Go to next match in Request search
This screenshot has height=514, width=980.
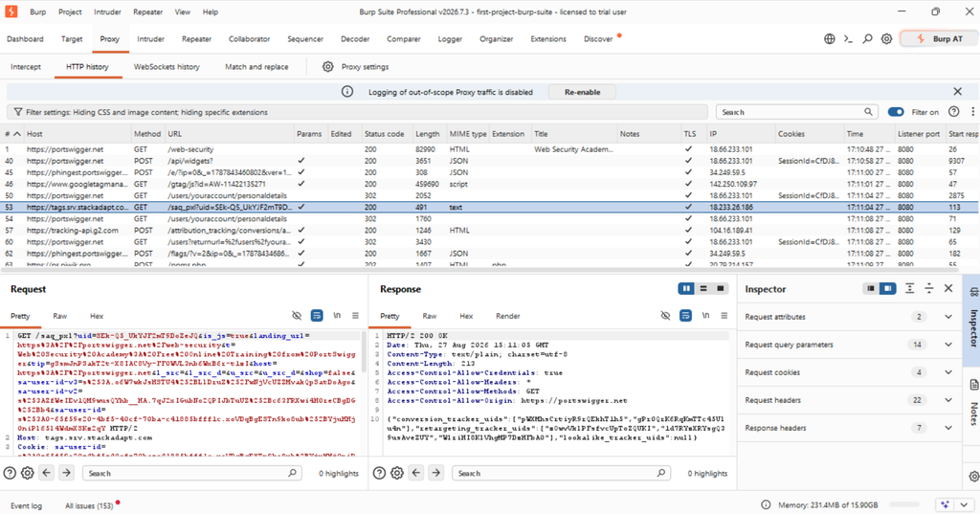click(66, 473)
